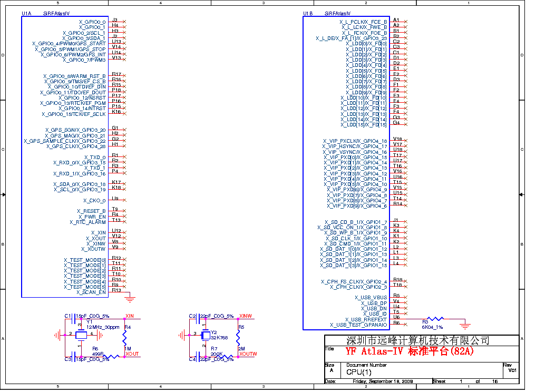Select the X_GPIO0_0 pin label
Image resolution: width=555 pixels, height=392 pixels.
coord(92,22)
